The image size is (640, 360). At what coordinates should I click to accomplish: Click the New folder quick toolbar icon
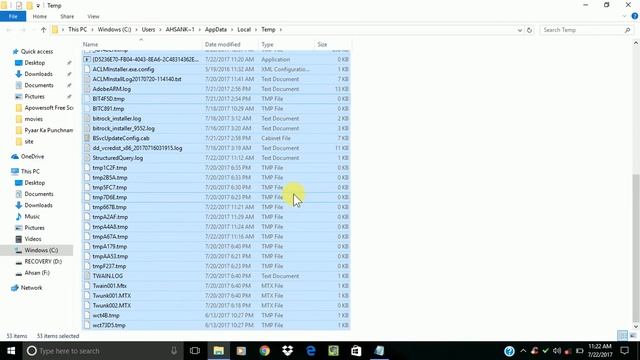[x=29, y=6]
